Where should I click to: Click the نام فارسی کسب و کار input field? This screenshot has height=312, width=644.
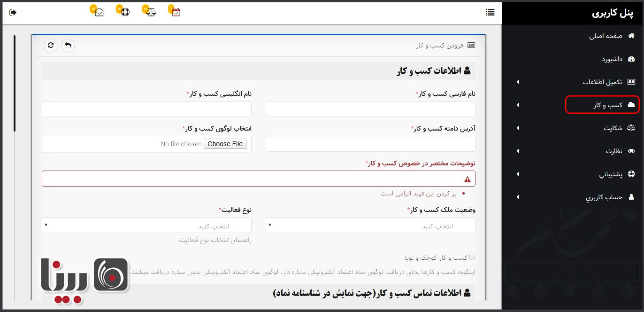[370, 109]
